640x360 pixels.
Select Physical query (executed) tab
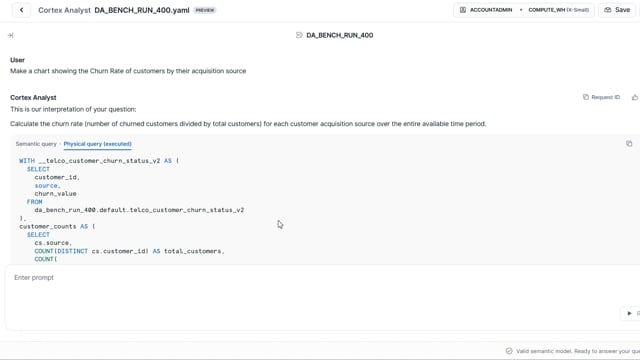[x=98, y=144]
